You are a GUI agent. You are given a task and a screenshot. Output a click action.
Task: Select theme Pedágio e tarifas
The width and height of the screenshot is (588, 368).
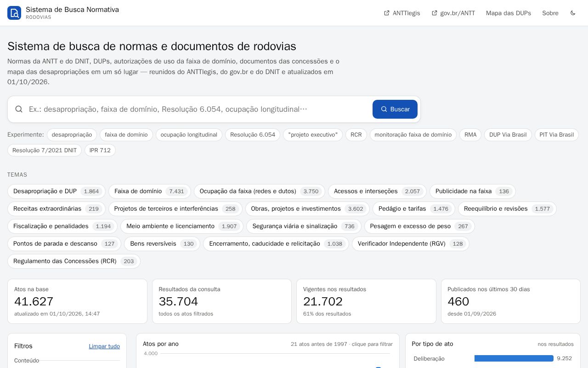[414, 209]
